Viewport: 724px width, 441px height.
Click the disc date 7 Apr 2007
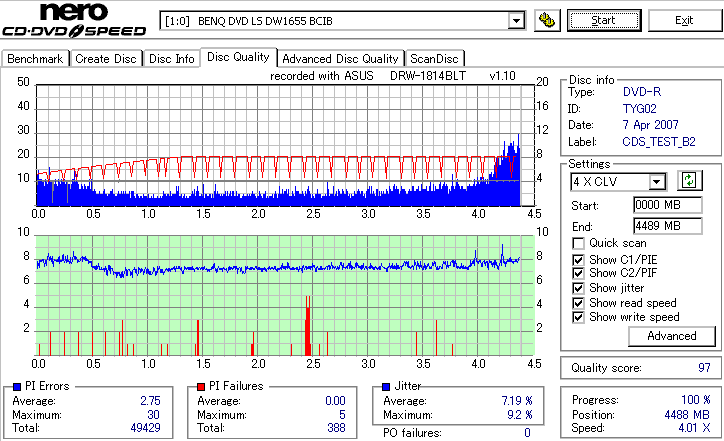(650, 125)
